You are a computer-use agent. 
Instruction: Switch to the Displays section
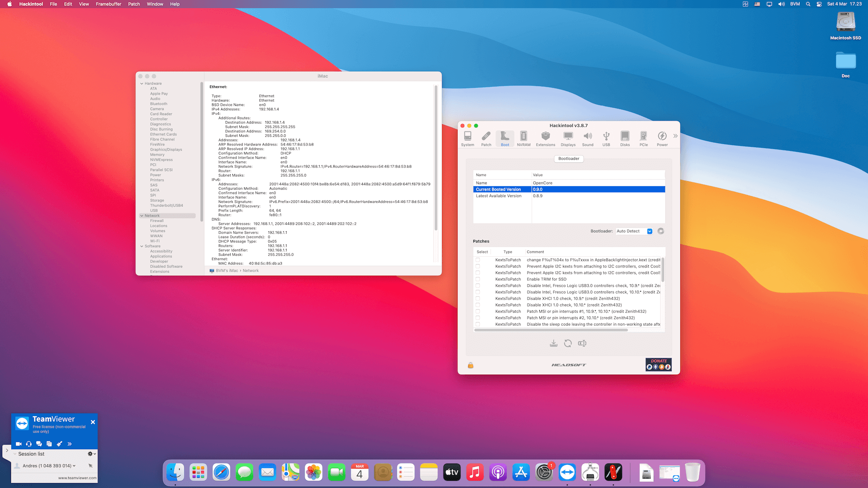(x=568, y=139)
